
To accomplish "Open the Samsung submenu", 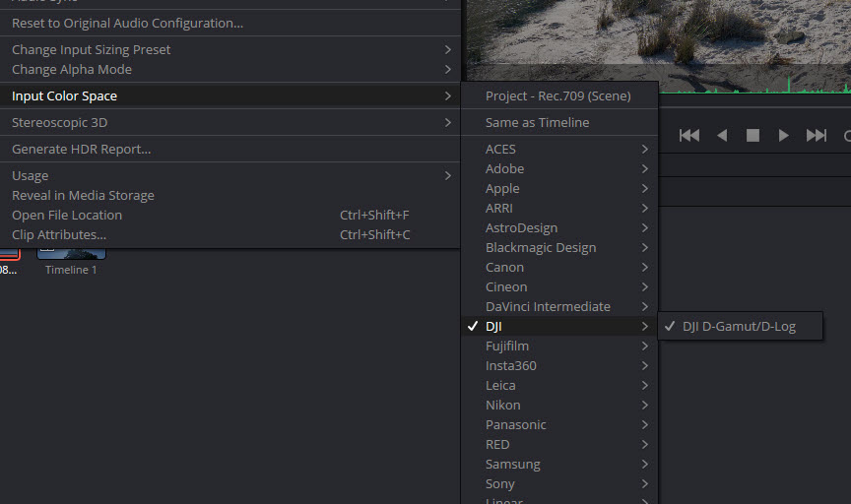I will (559, 465).
